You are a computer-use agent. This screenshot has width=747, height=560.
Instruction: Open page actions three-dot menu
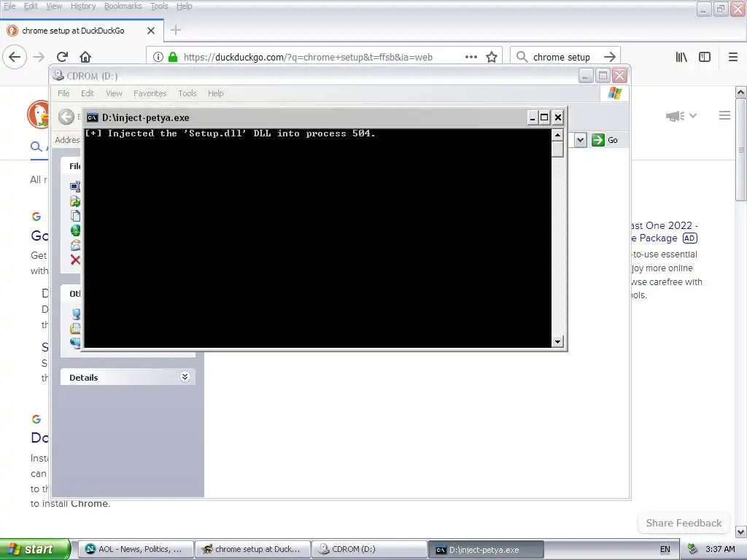pos(471,57)
